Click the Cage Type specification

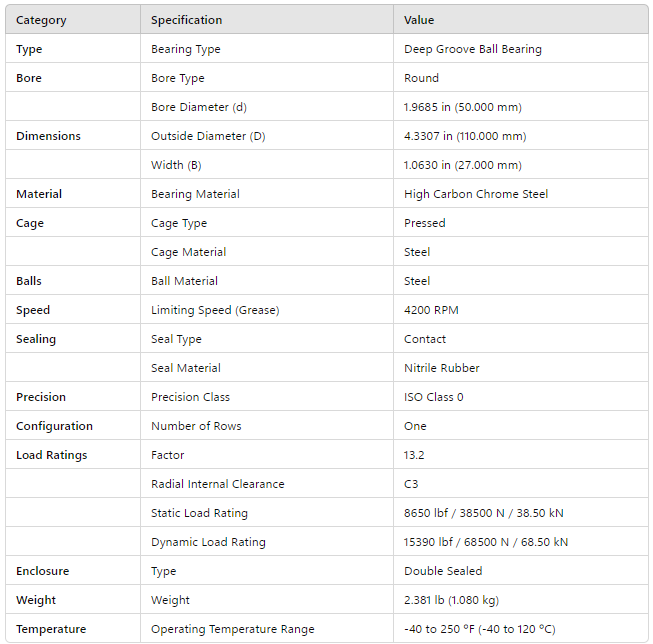point(178,223)
